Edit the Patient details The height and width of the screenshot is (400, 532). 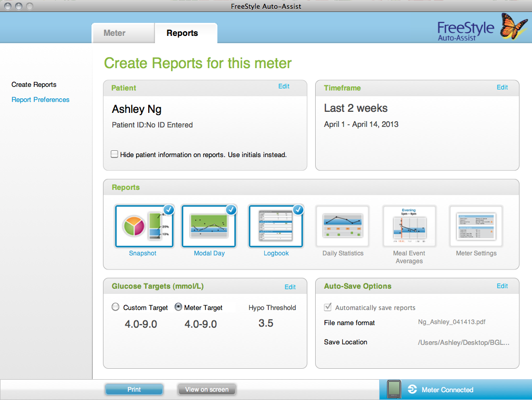283,86
